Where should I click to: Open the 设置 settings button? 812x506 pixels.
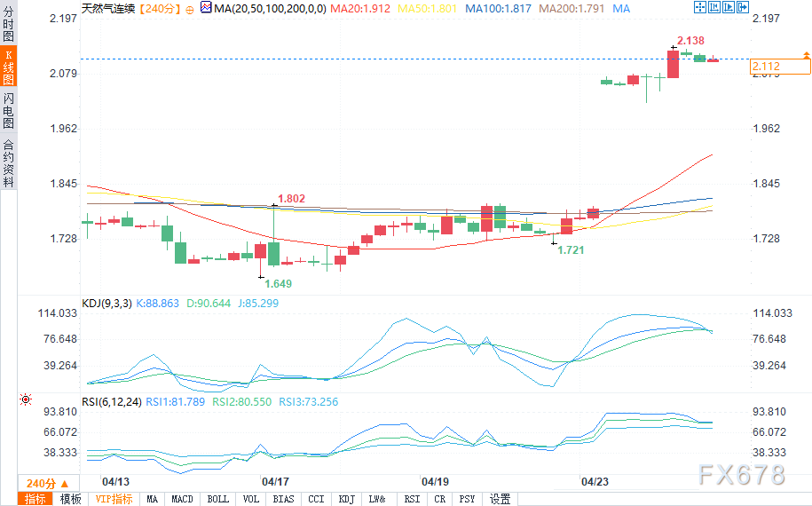(500, 499)
